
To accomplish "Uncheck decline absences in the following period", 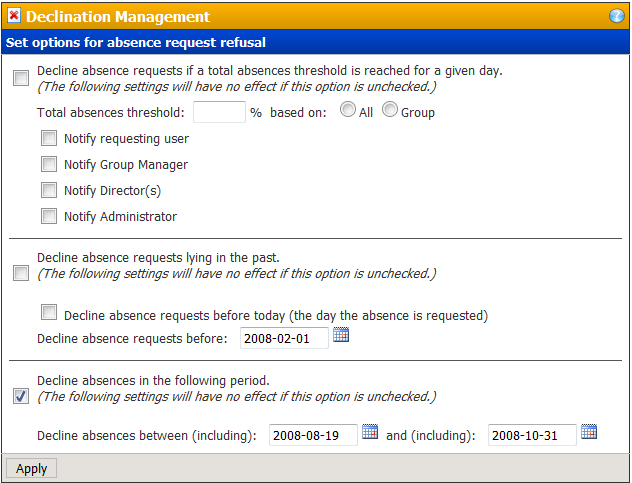I will (x=21, y=396).
